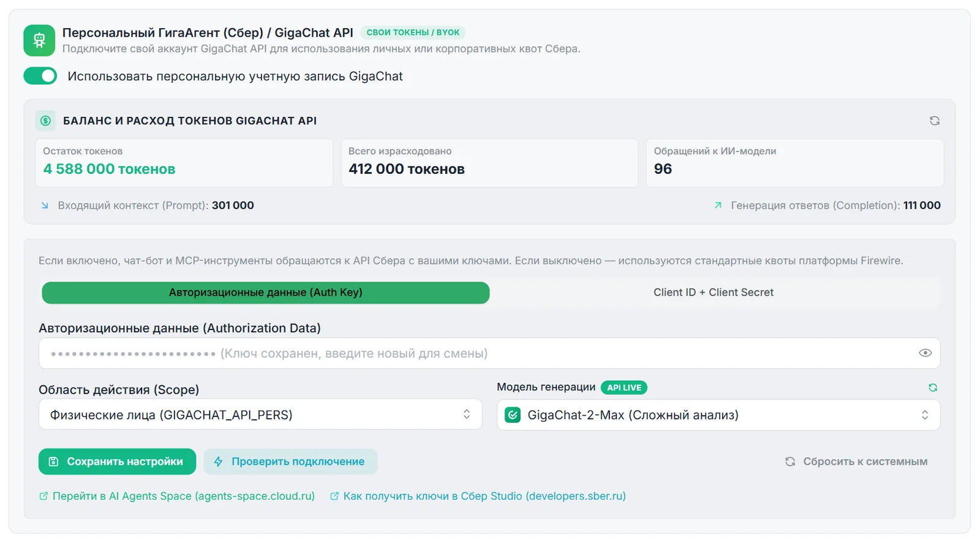Test connection via Проверить подключение button
This screenshot has height=542, width=980.
coord(290,461)
